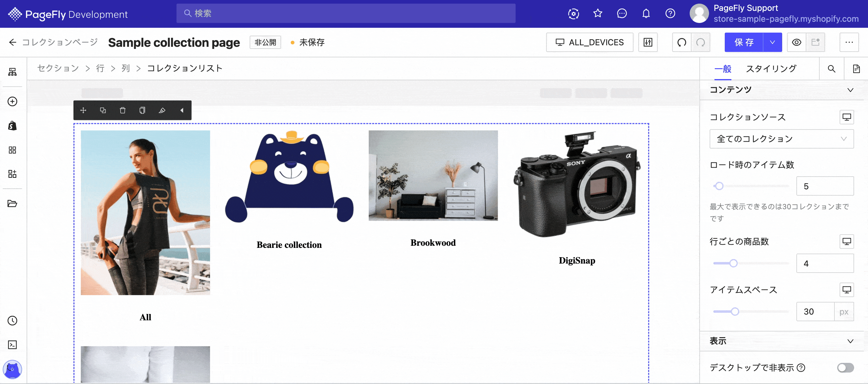Open saved sections folder icon
868x384 pixels.
[12, 203]
